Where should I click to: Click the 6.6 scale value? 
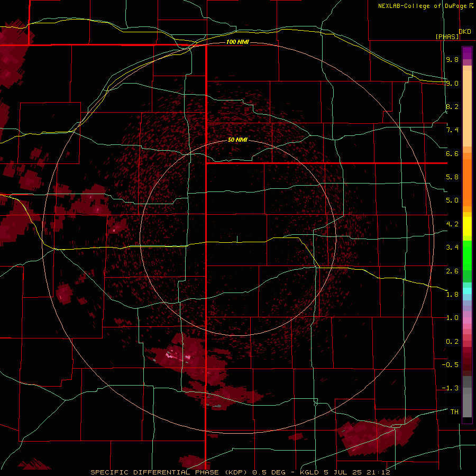[x=452, y=153]
